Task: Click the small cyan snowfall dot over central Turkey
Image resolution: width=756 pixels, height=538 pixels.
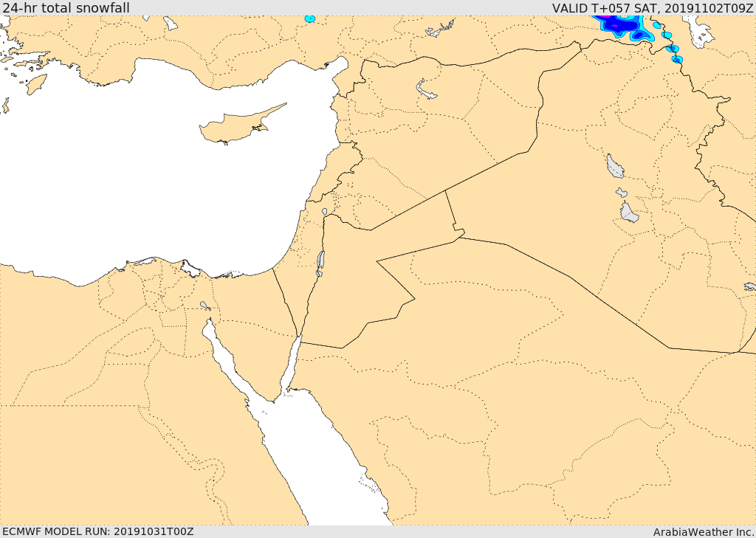Action: 310,18
